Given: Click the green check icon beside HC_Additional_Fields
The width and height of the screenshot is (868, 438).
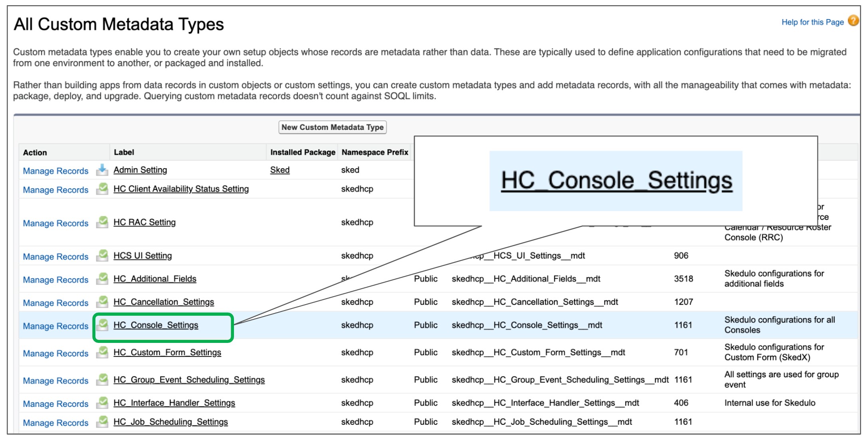Looking at the screenshot, I should click(102, 279).
